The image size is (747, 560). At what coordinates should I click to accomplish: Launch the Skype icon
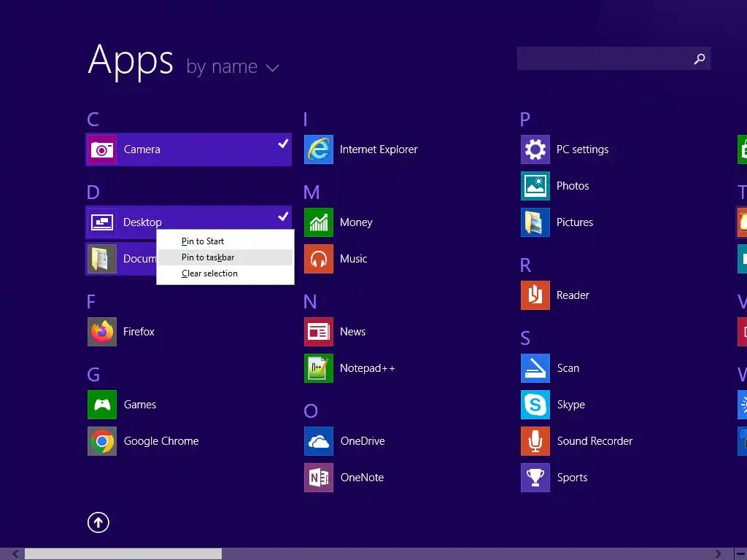(535, 404)
